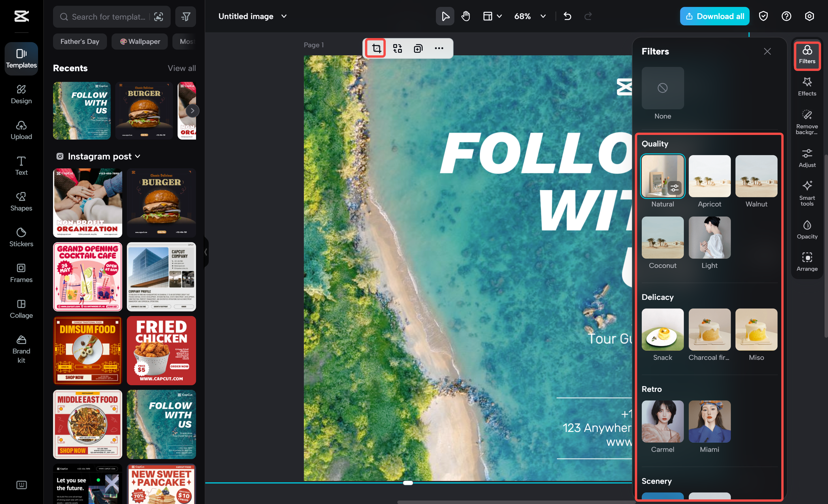
Task: Select the Wallpaper category chip
Action: click(140, 41)
